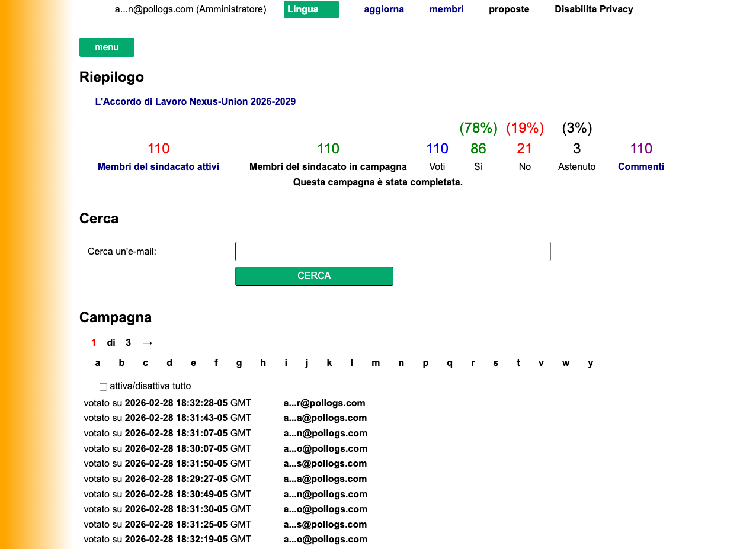Select page 3 of the campaign list
756x549 pixels.
128,342
